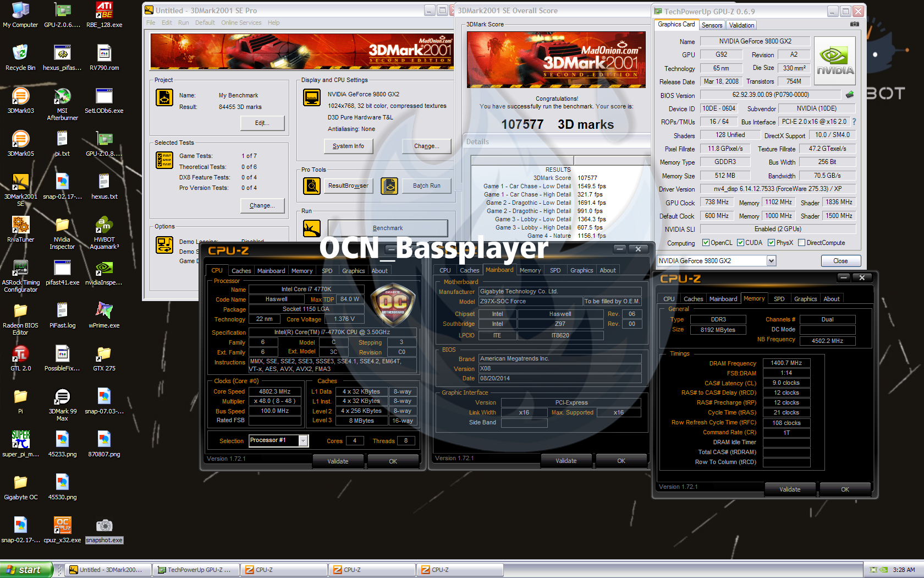Image resolution: width=924 pixels, height=578 pixels.
Task: Switch to Untitled - 3DMark2001 taskbar button
Action: 108,570
